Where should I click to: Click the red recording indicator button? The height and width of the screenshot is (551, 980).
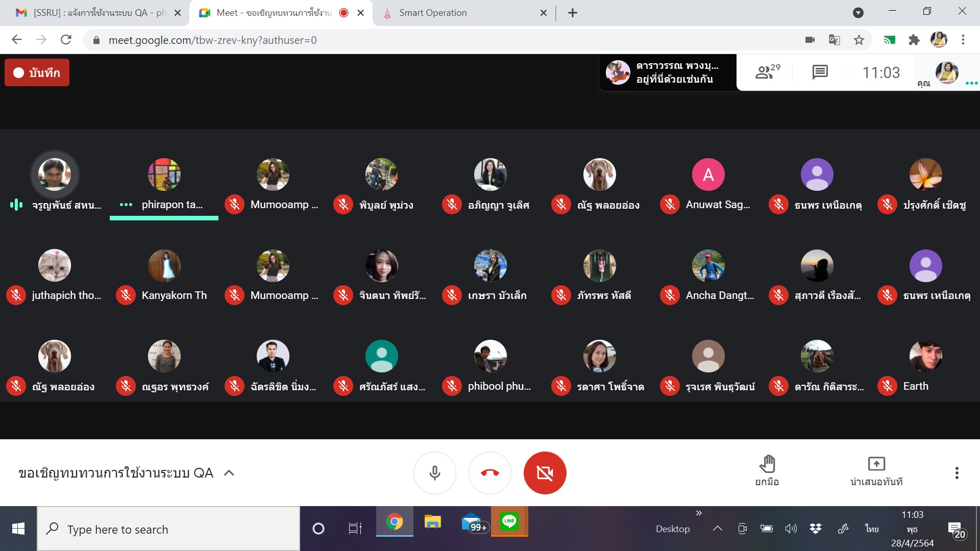point(37,72)
